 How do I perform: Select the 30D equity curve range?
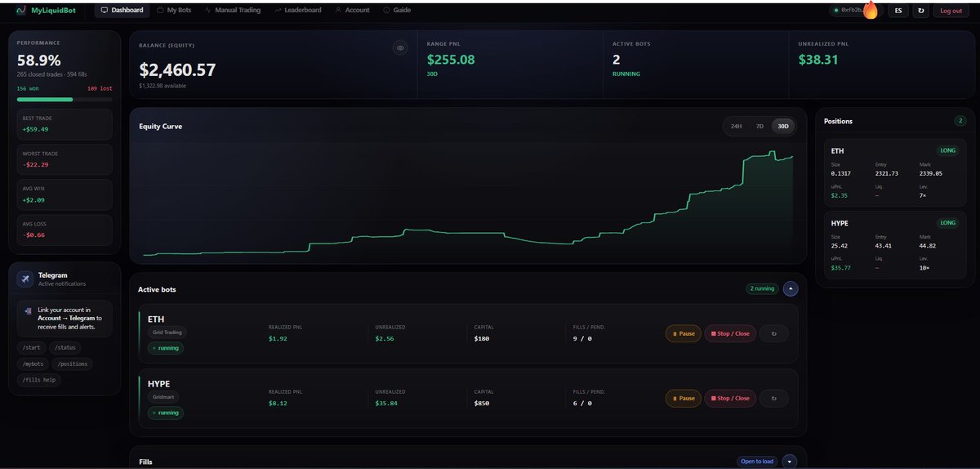(x=783, y=126)
